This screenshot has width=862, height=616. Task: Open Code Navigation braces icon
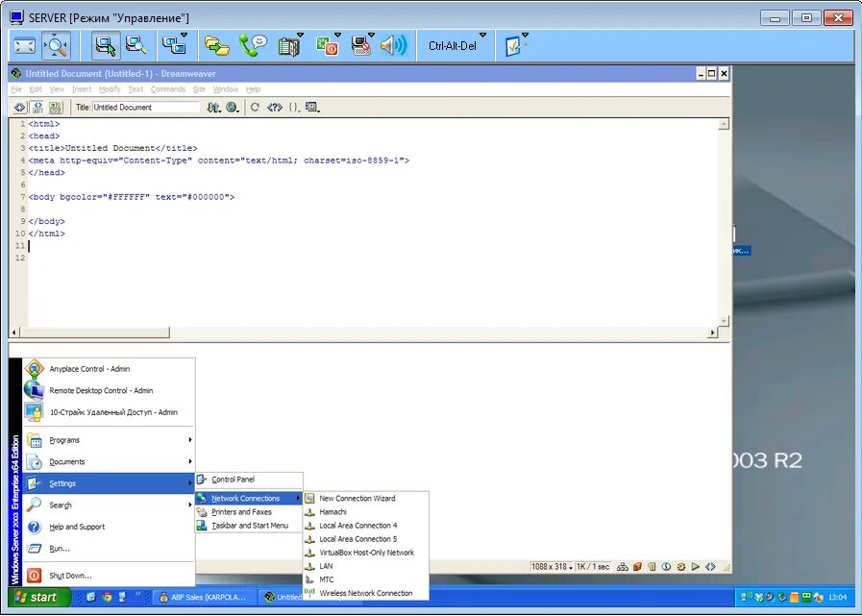tap(294, 108)
